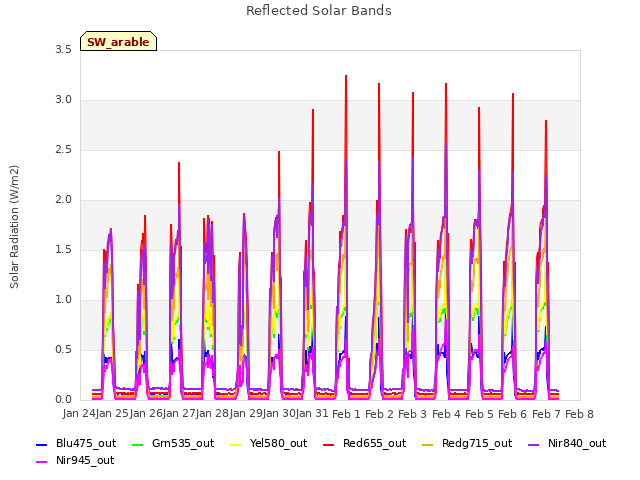
Task: Click the 2.5 y-axis tick label
Action: [63, 150]
